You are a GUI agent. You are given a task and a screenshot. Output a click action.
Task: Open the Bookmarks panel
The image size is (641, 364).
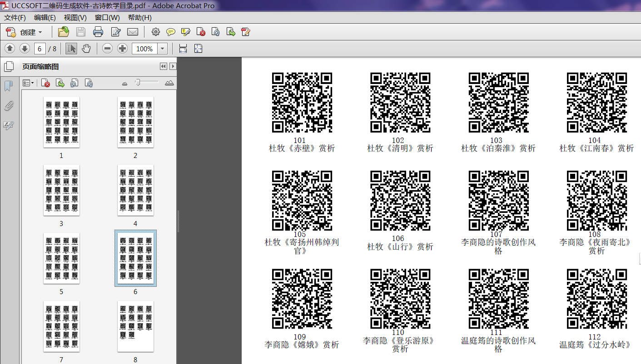click(x=9, y=86)
